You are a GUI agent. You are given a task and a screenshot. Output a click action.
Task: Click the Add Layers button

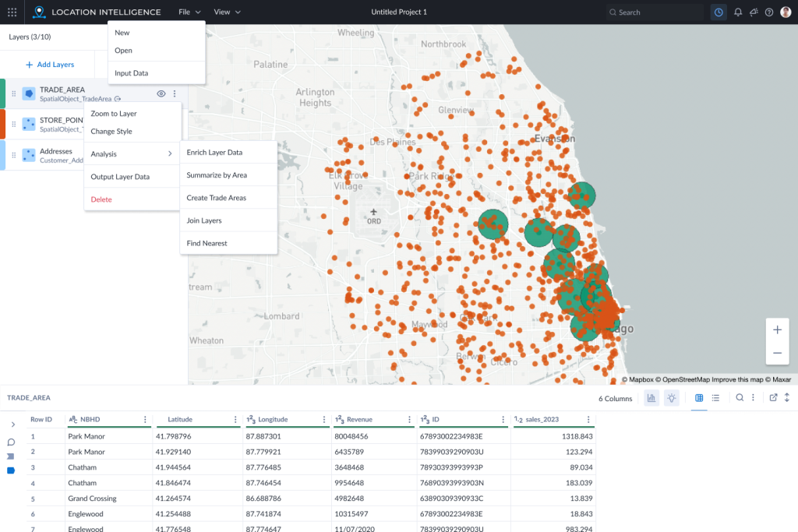coord(50,65)
